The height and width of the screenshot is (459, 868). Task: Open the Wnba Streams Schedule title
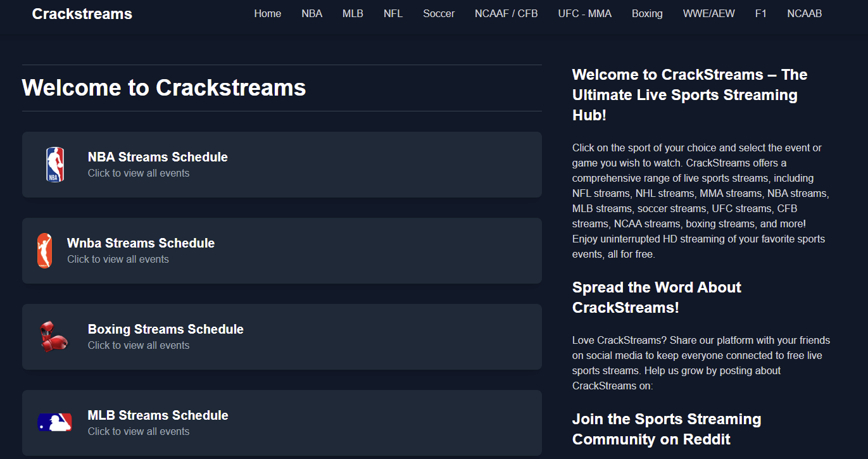pos(141,243)
